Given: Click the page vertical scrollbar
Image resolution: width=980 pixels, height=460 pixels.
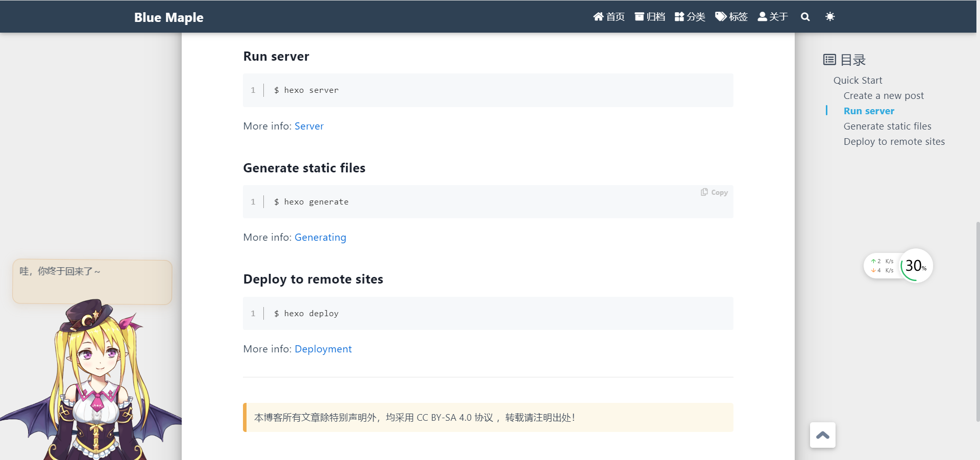Looking at the screenshot, I should tap(977, 321).
